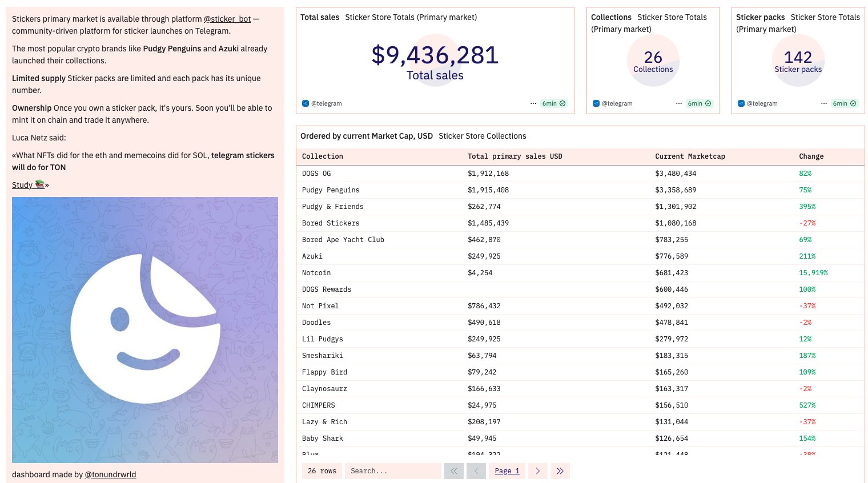
Task: Click the 395% change value
Action: [807, 207]
